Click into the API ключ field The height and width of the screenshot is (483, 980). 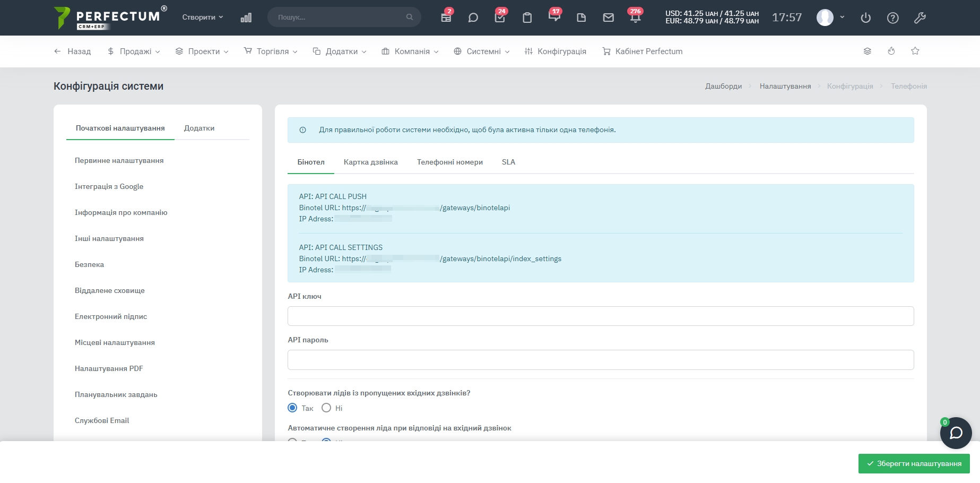coord(600,316)
